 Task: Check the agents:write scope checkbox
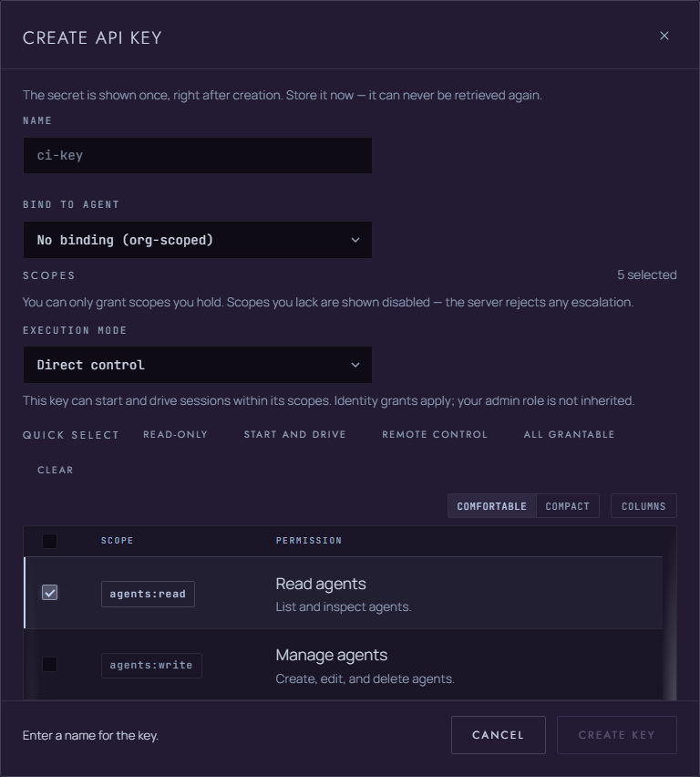pyautogui.click(x=49, y=665)
